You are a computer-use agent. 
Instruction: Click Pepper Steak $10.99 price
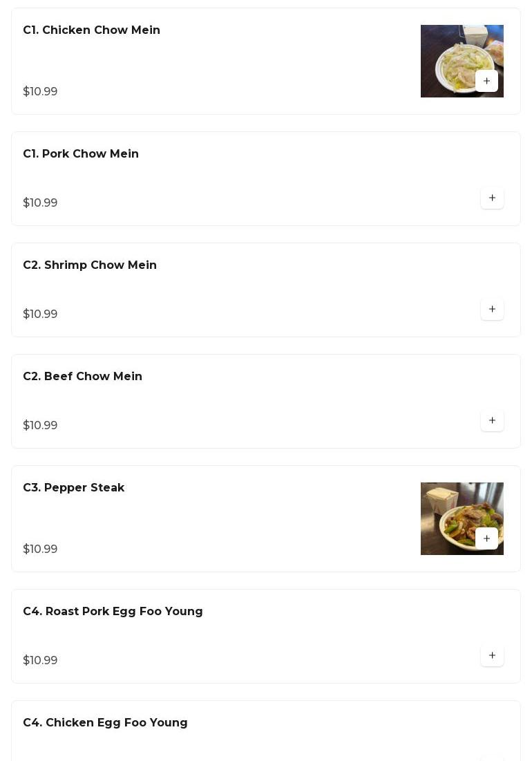click(x=40, y=549)
